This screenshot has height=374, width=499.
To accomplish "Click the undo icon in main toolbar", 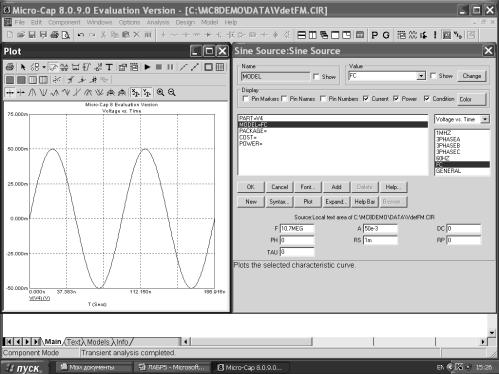I will click(80, 35).
